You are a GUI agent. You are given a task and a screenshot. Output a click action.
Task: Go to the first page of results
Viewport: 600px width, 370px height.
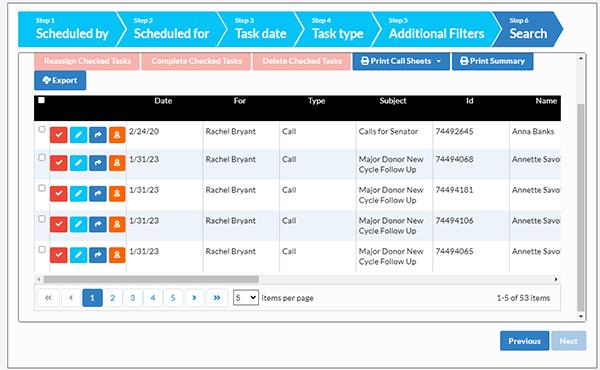click(48, 298)
